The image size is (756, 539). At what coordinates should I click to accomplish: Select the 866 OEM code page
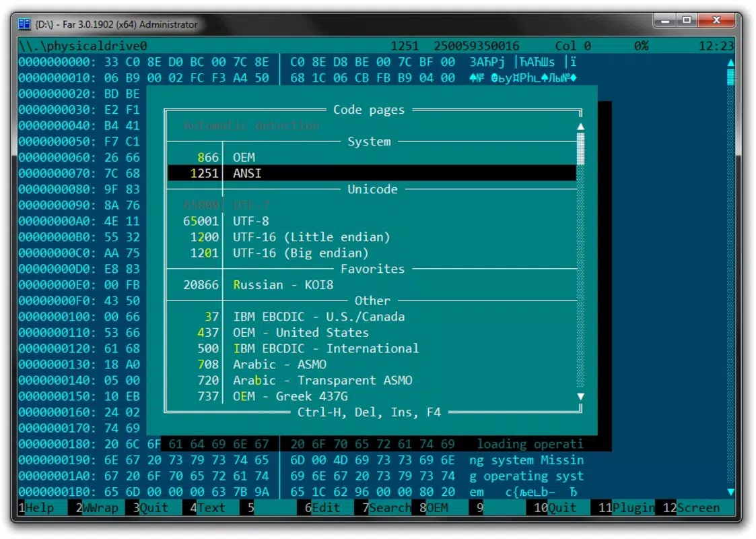pyautogui.click(x=372, y=157)
